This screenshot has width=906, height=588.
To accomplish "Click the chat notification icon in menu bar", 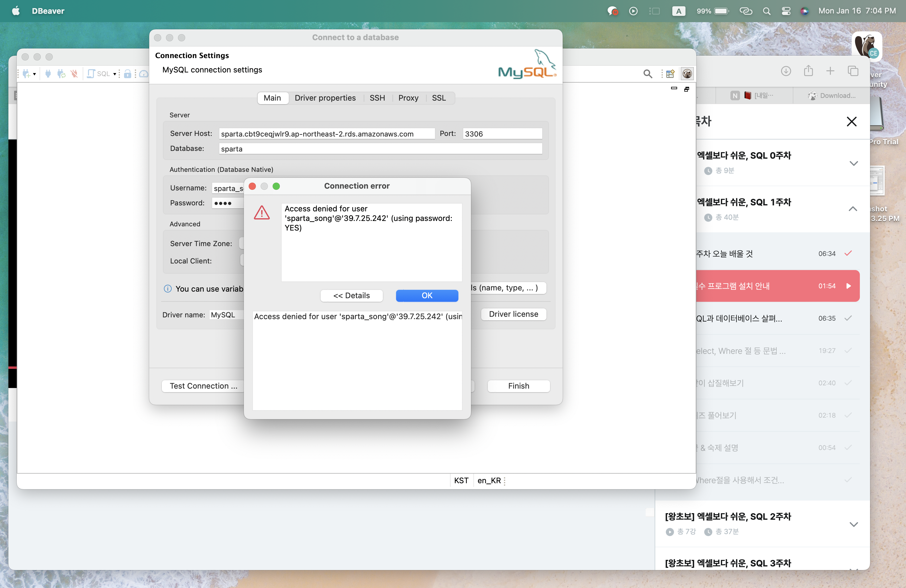I will pyautogui.click(x=612, y=11).
